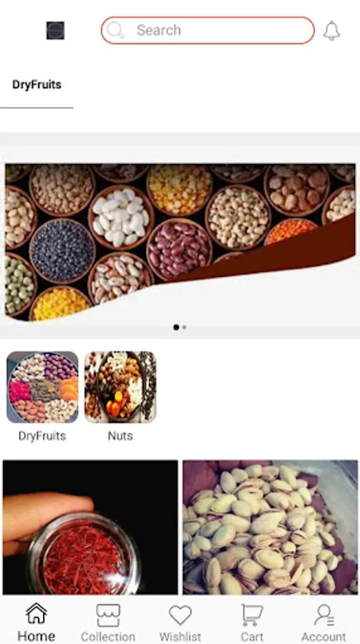
Task: Tap the Nuts category label text
Action: coord(120,436)
